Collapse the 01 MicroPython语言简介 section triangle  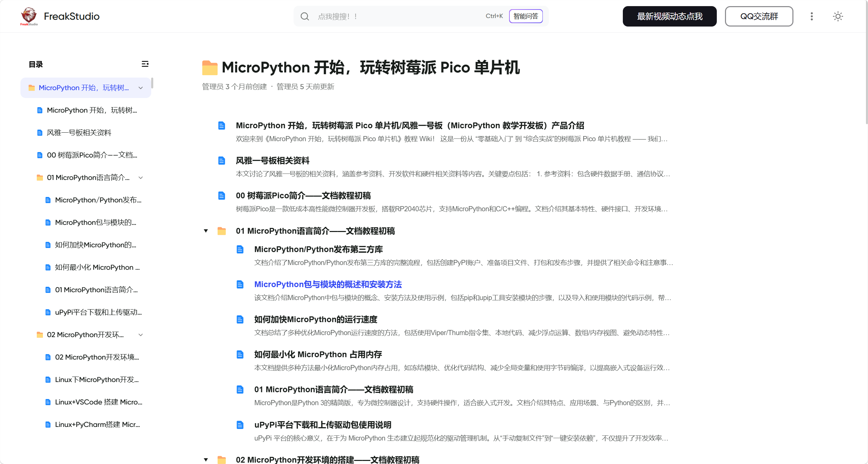click(206, 231)
